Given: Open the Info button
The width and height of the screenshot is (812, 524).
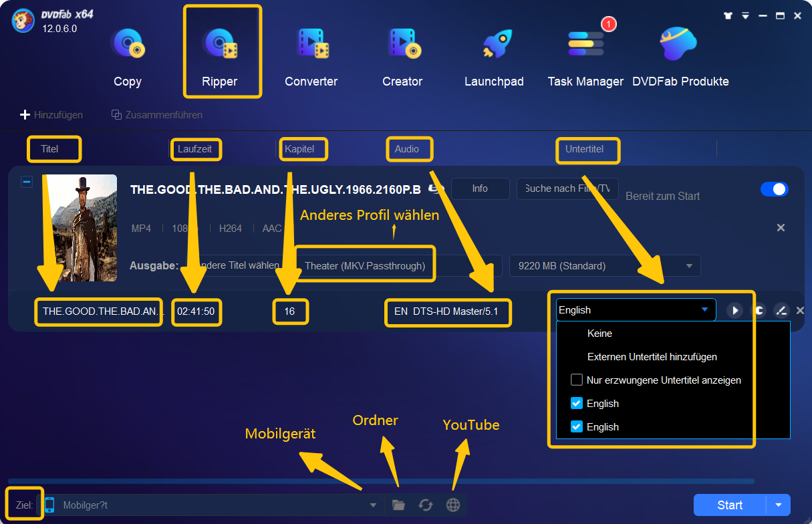Looking at the screenshot, I should (480, 188).
